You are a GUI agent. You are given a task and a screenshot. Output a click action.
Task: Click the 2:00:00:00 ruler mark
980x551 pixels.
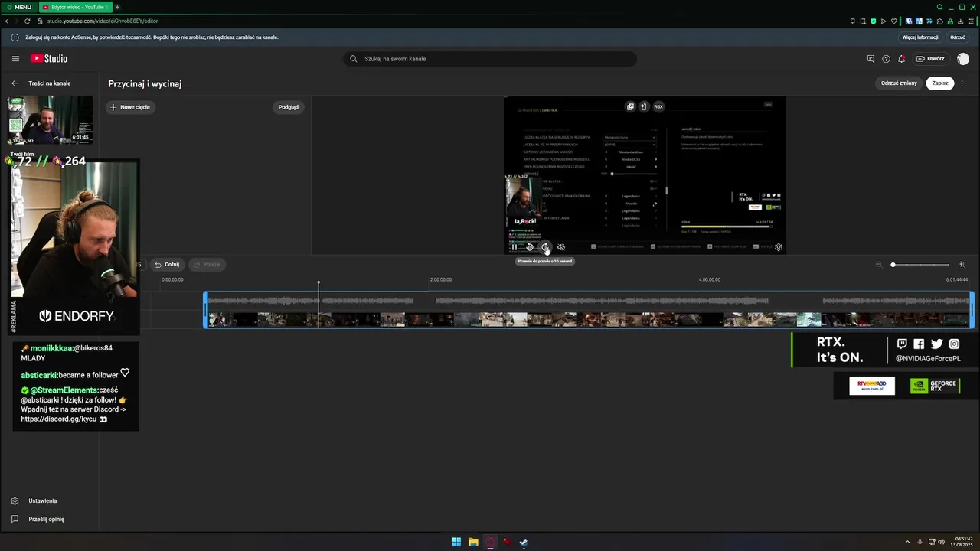(441, 280)
